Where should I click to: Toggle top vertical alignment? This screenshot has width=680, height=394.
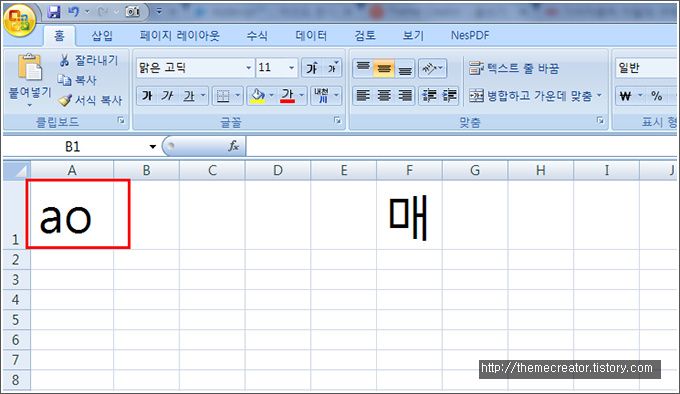363,68
